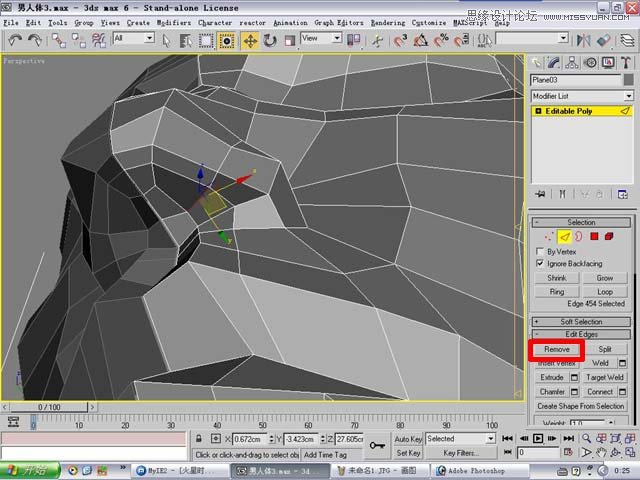Open the Animation menu
This screenshot has height=480, width=640.
[x=290, y=23]
